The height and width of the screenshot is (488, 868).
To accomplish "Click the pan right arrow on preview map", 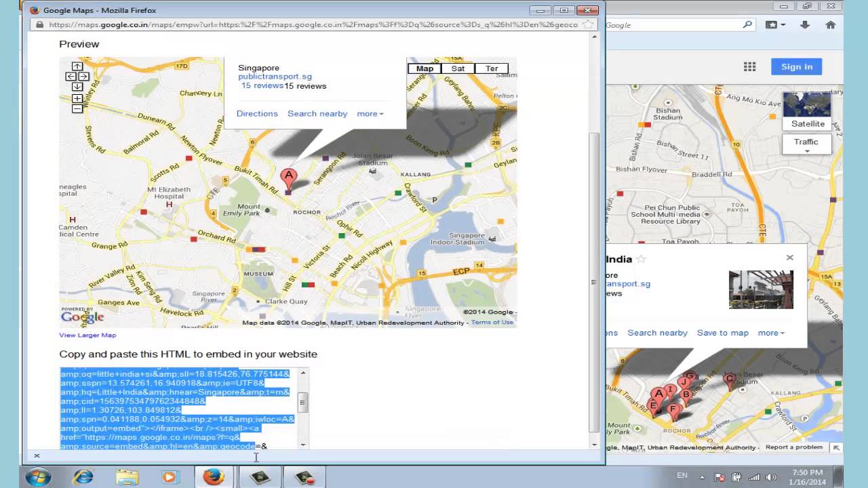I will pyautogui.click(x=83, y=77).
